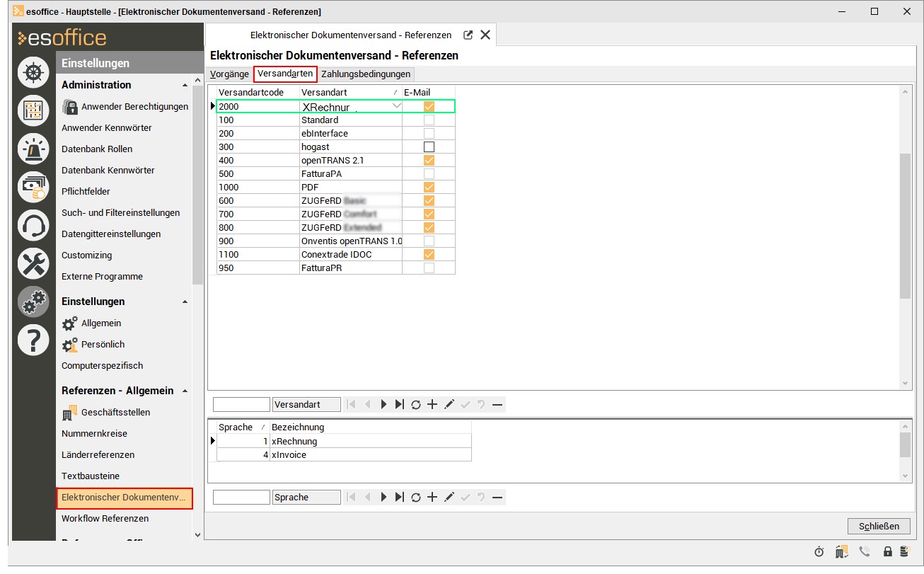Image resolution: width=924 pixels, height=574 pixels.
Task: Click the question mark help icon
Action: coord(33,340)
